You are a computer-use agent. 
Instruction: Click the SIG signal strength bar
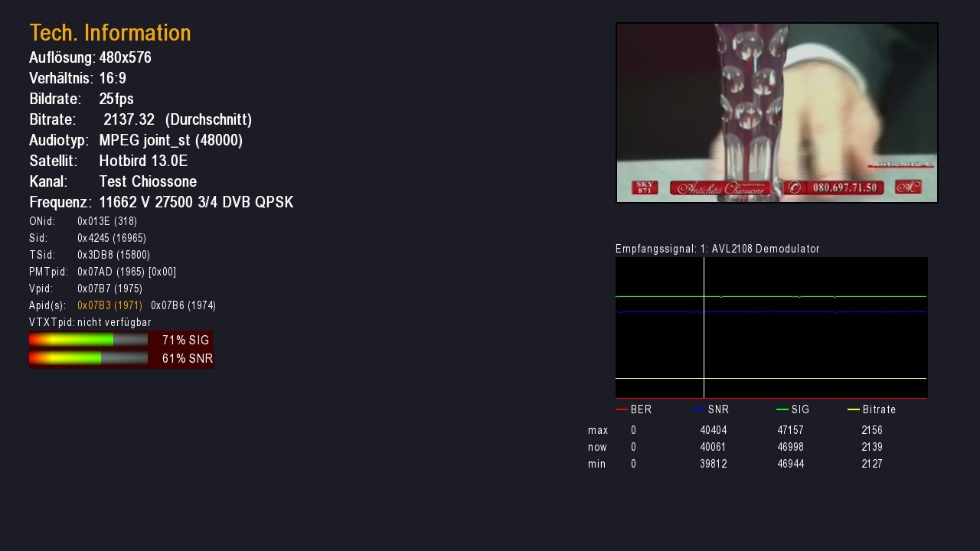[x=88, y=340]
